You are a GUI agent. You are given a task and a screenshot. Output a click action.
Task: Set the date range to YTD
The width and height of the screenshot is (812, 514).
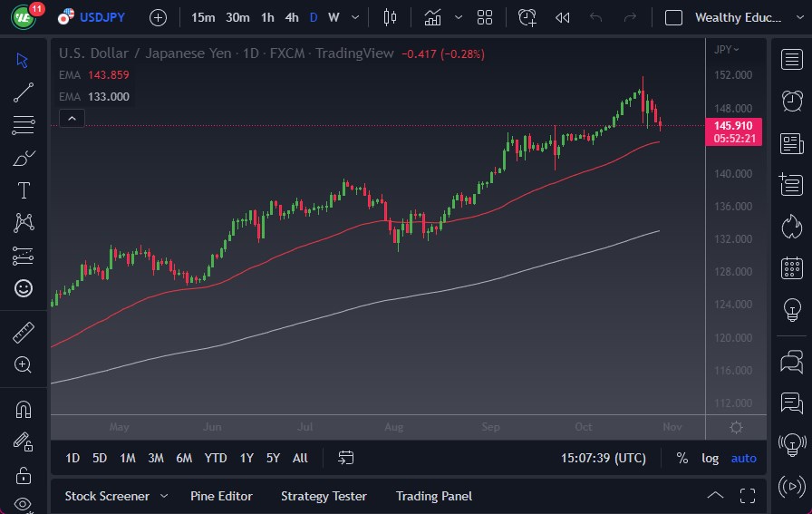[x=216, y=458]
